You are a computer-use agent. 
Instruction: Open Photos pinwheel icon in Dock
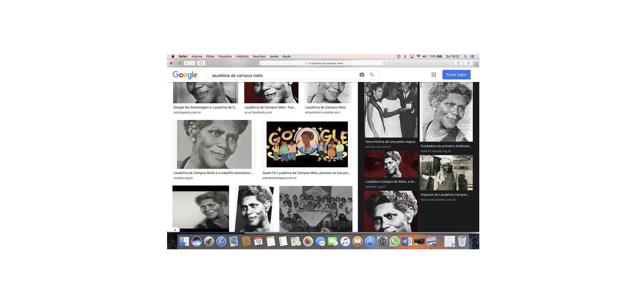(x=308, y=241)
